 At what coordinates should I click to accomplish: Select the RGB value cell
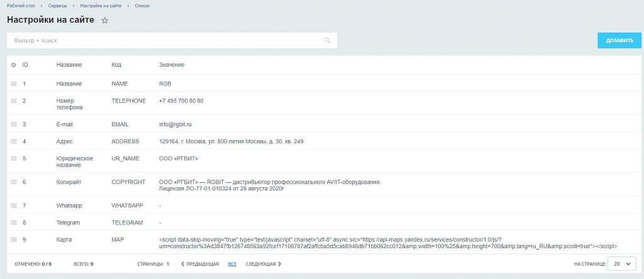click(x=165, y=84)
